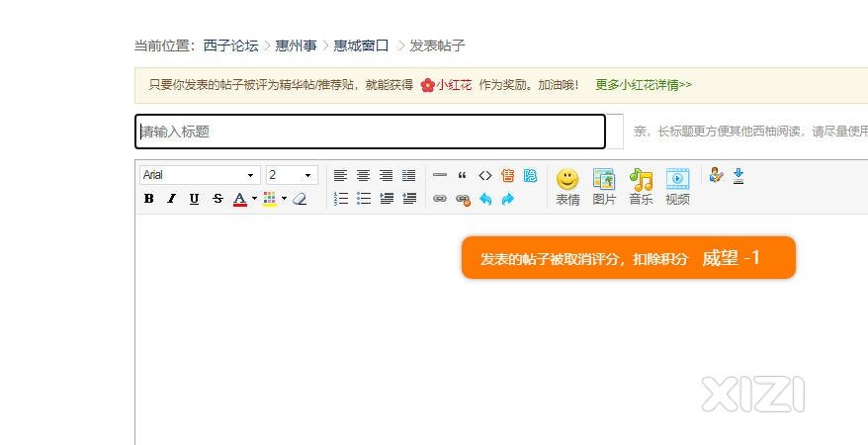Viewport: 868px width, 445px height.
Task: Click the blue 隐 hidden-content icon
Action: [x=530, y=175]
